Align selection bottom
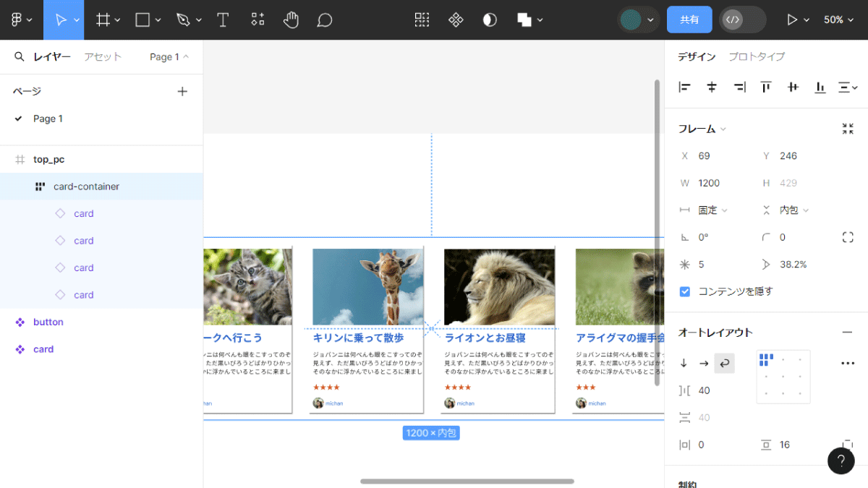This screenshot has height=488, width=868. coord(820,87)
